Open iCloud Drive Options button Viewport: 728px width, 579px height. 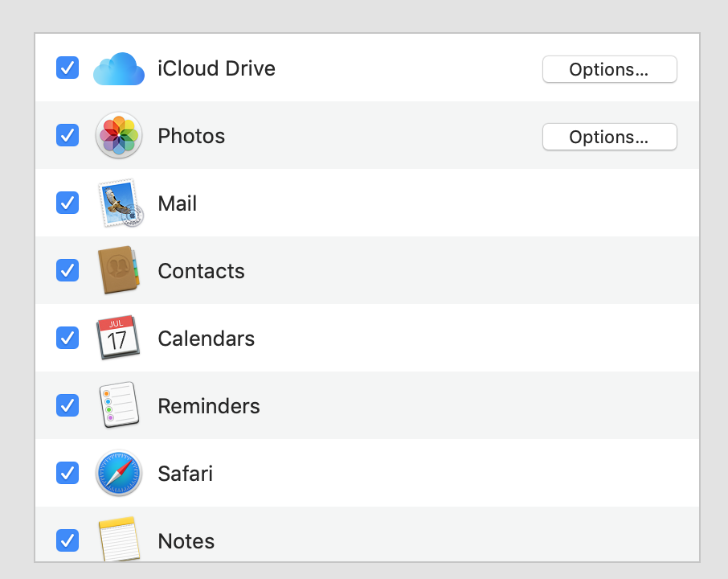610,69
